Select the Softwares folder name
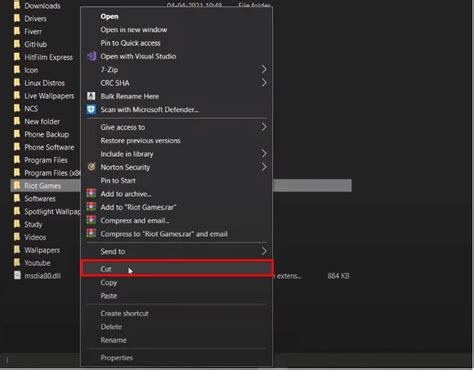 [40, 199]
